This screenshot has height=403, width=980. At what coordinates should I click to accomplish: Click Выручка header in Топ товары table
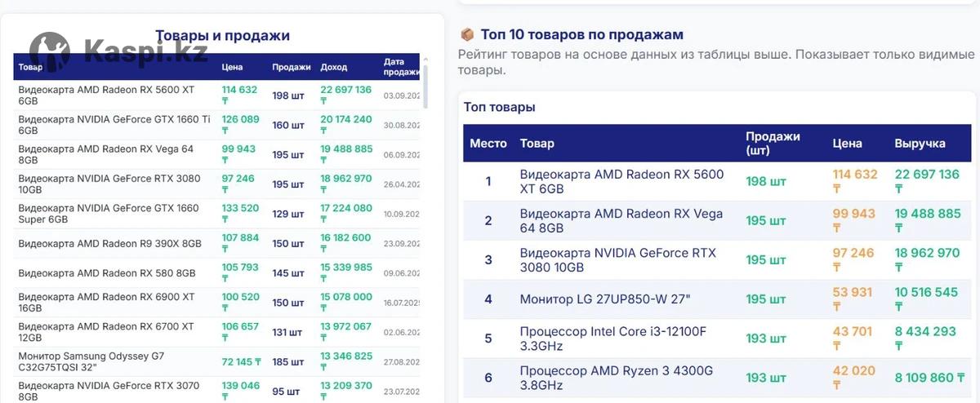[920, 144]
